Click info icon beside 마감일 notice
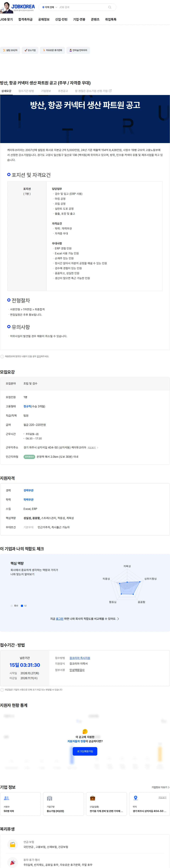 coord(2,690)
